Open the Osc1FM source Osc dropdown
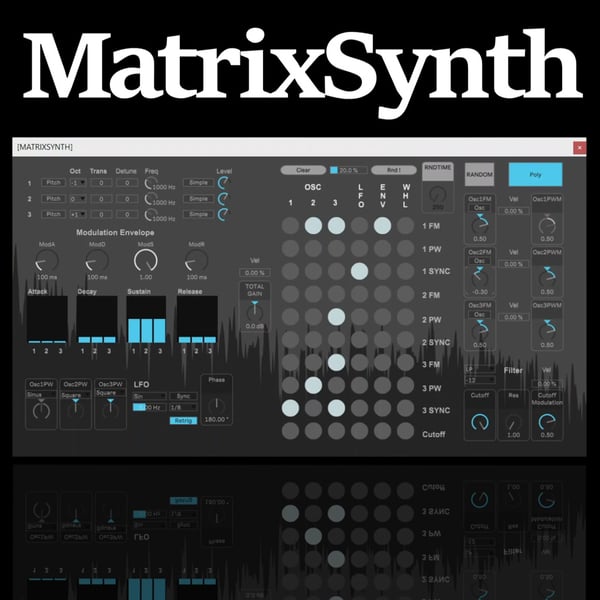This screenshot has height=600, width=600. coord(479,208)
